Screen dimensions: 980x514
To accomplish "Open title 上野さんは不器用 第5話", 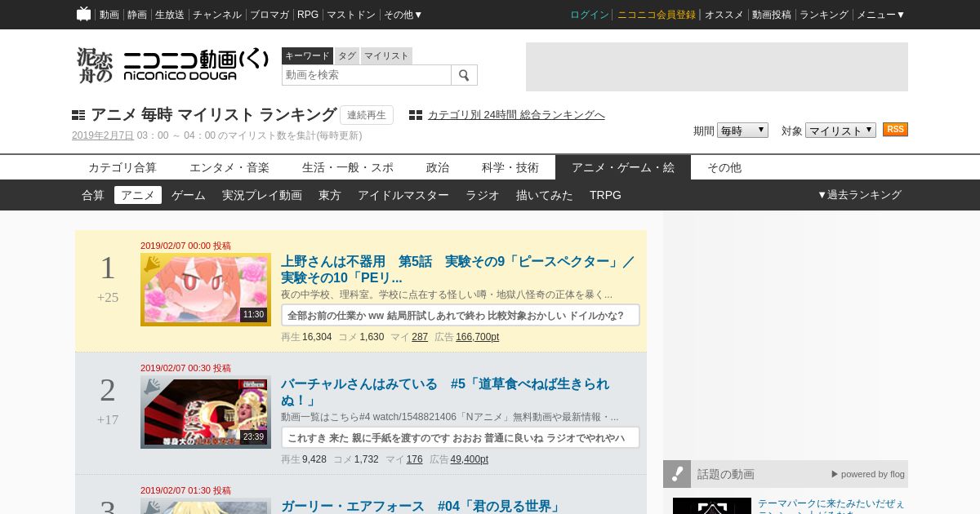I will tap(458, 270).
